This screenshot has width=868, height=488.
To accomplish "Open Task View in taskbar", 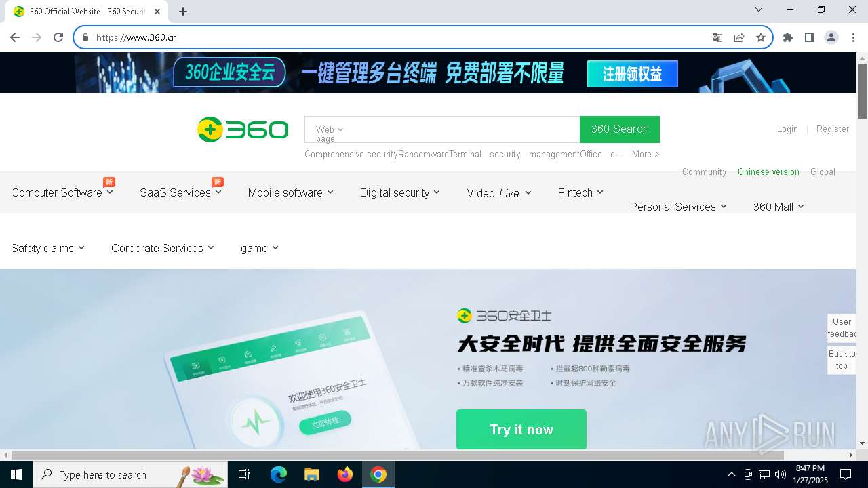I will click(x=244, y=474).
